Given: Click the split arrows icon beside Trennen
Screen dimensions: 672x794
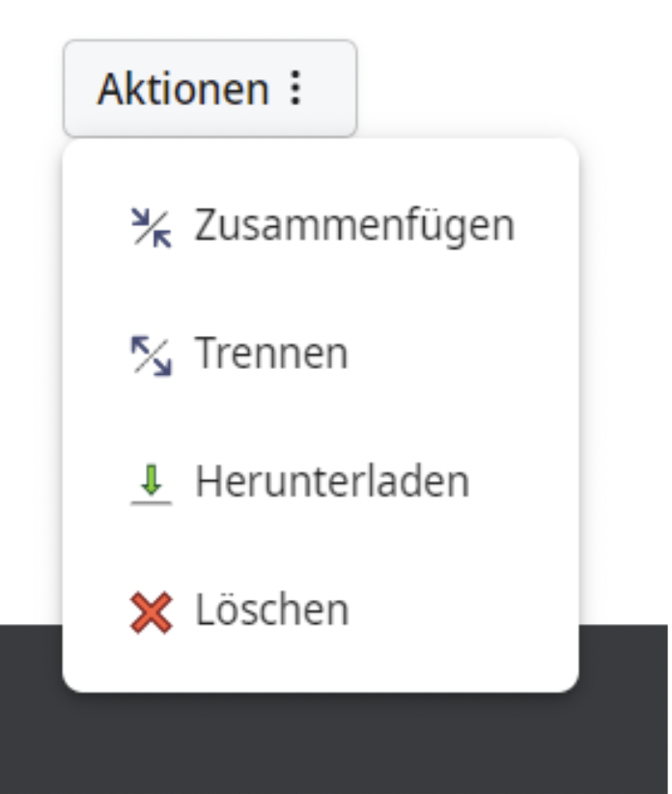Looking at the screenshot, I should (151, 354).
